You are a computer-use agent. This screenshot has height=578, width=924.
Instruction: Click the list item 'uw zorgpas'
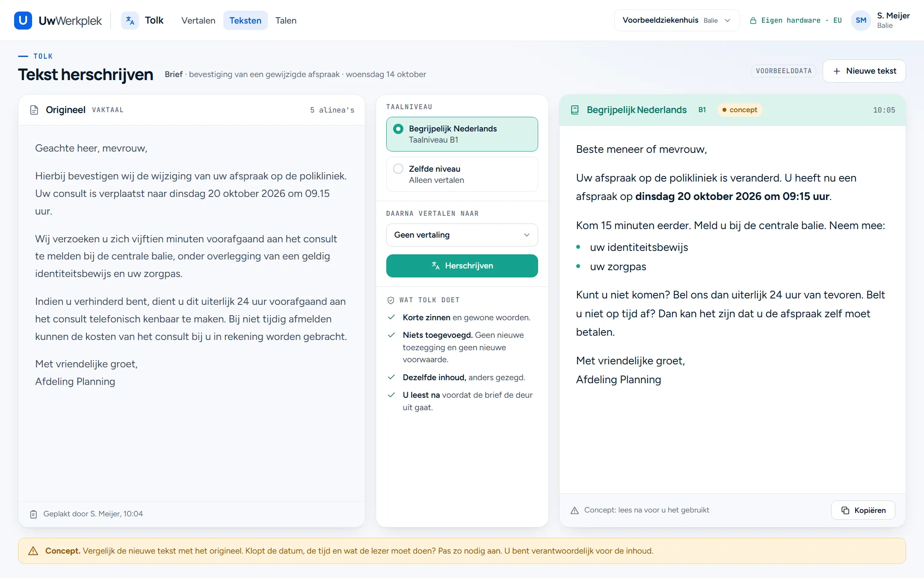click(618, 267)
